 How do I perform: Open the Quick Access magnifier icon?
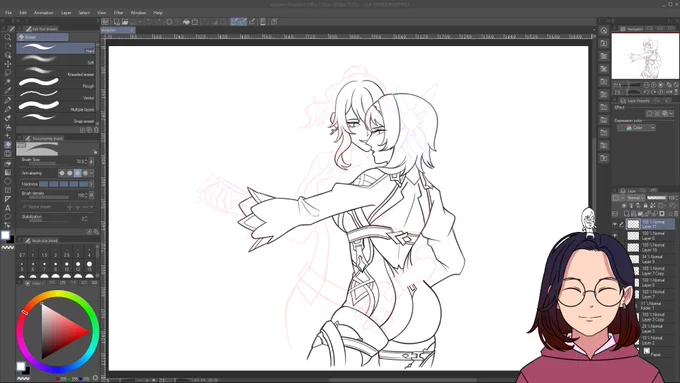tap(604, 30)
